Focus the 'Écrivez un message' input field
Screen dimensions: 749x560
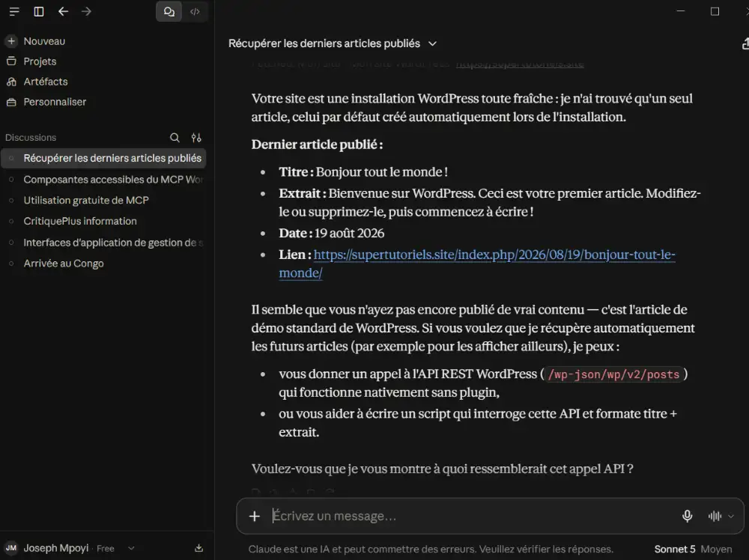tap(470, 516)
